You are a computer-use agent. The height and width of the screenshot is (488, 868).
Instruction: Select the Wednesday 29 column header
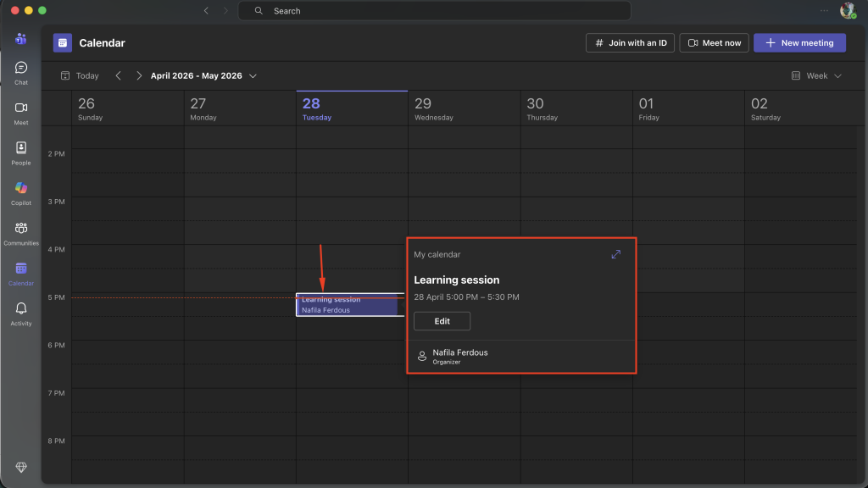click(434, 108)
